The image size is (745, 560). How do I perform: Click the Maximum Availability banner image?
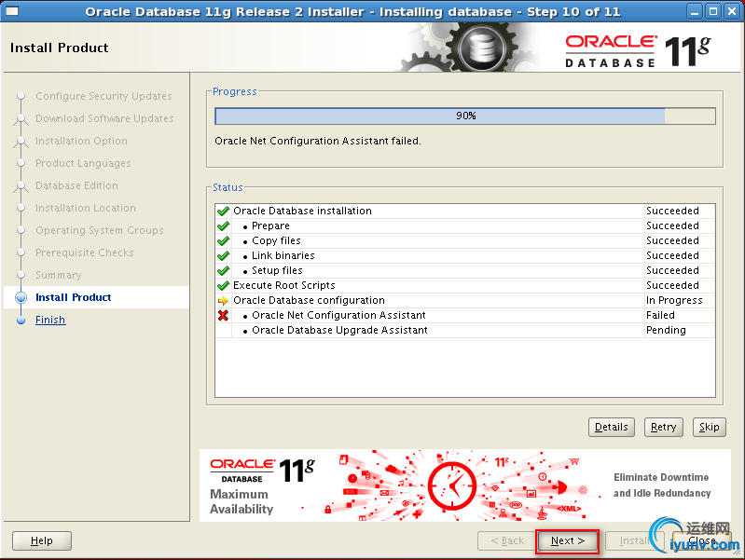pyautogui.click(x=464, y=485)
